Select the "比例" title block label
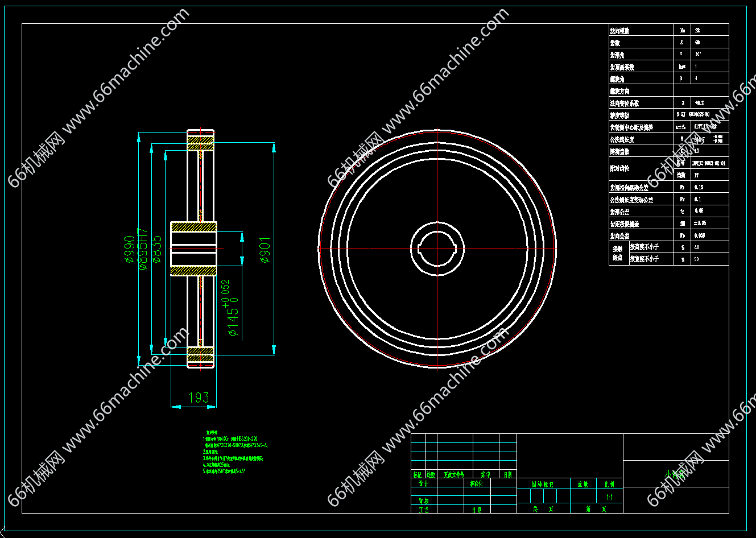756x538 pixels. pyautogui.click(x=610, y=484)
